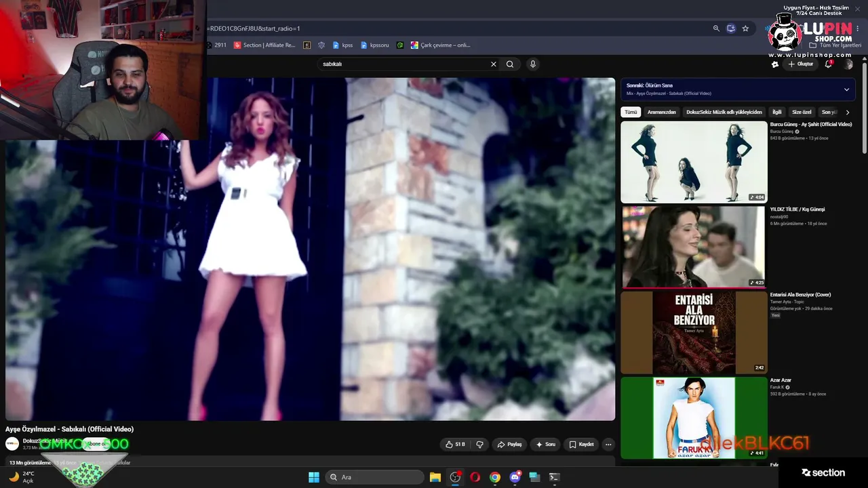Screen dimensions: 868x488
Task: Open Opera browser from the taskbar
Action: pos(475,477)
